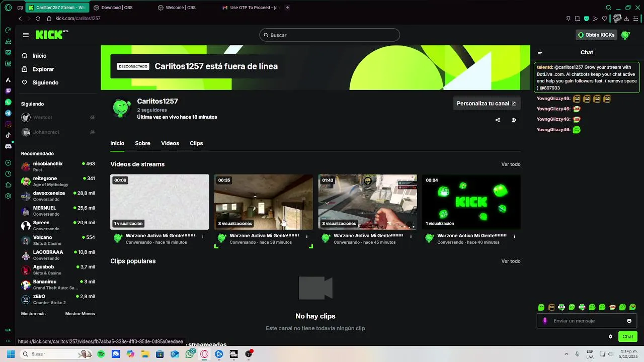Go to Inicio in the left navigation
This screenshot has height=362, width=644.
(x=39, y=56)
